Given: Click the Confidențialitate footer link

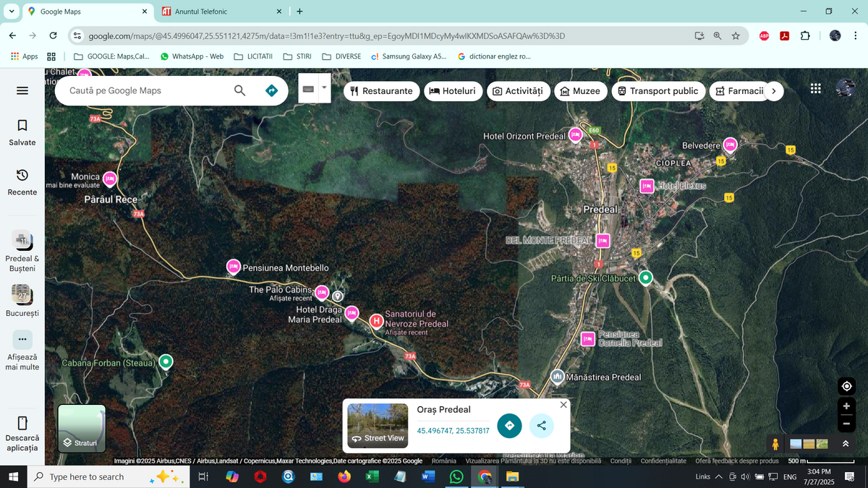Looking at the screenshot, I should (x=663, y=461).
